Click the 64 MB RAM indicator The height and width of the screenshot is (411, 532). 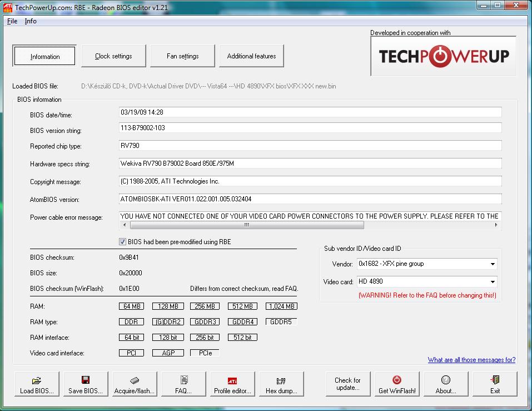click(x=132, y=306)
